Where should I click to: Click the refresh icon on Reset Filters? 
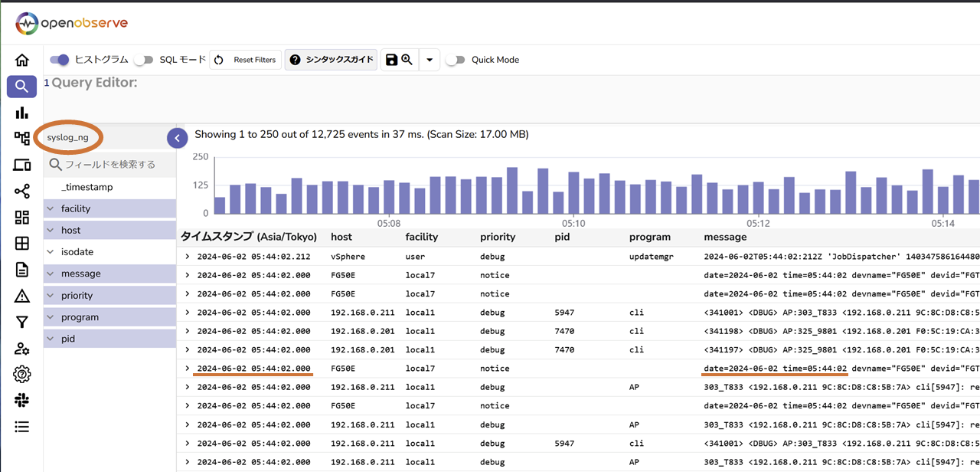click(219, 60)
